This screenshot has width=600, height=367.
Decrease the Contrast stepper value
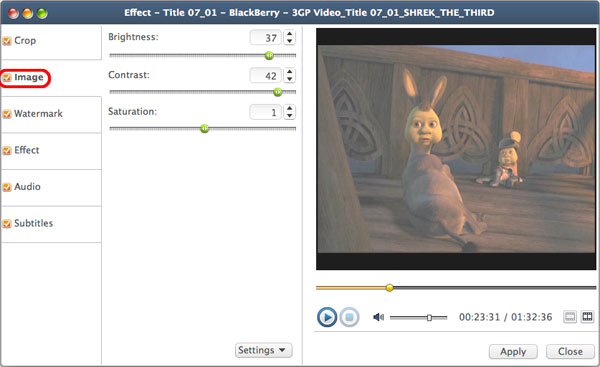[290, 78]
